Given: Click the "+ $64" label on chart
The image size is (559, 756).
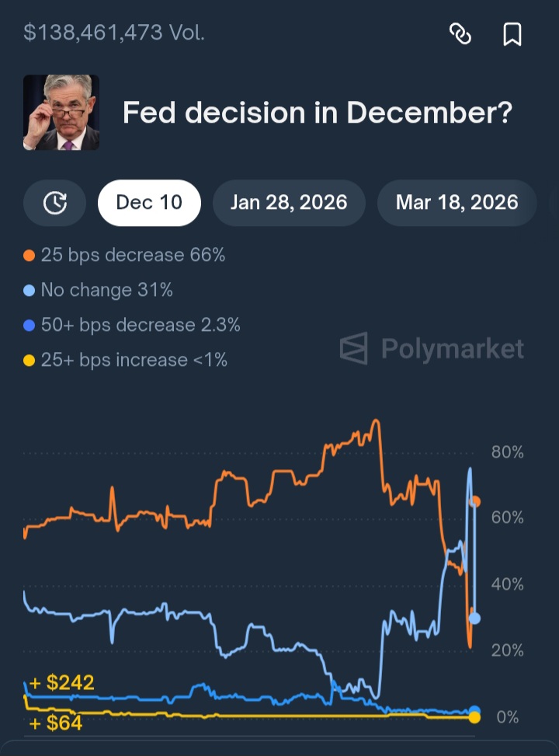Looking at the screenshot, I should pyautogui.click(x=56, y=724).
